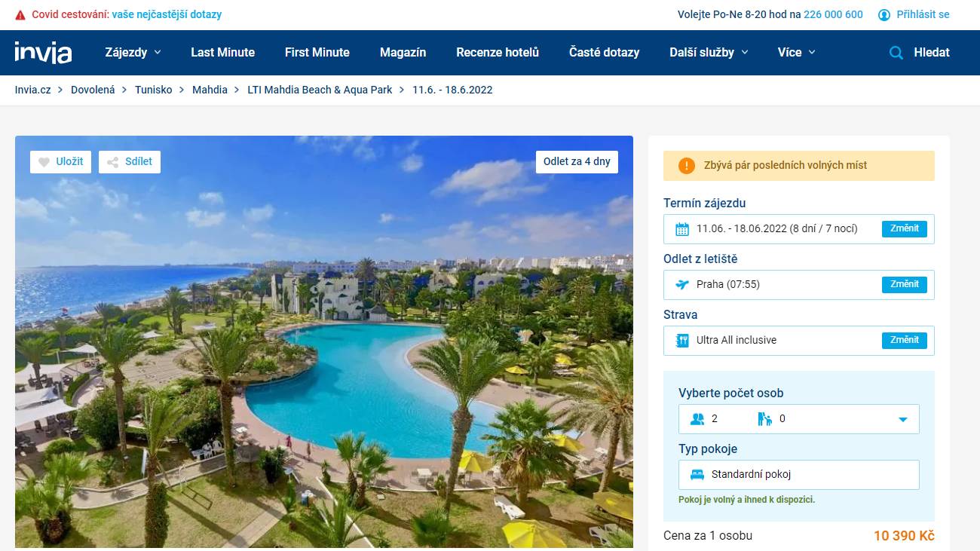Click the red Covid warning triangle icon
Viewport: 980px width, 551px height.
click(20, 14)
